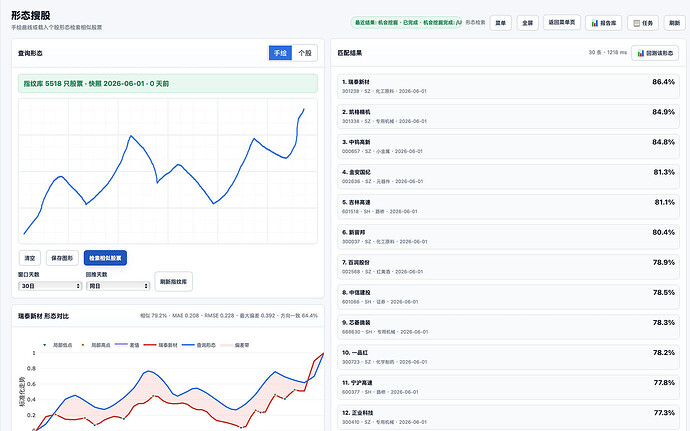Viewport: 690px width, 431px height.
Task: Click the 80.4% similarity score
Action: click(664, 232)
